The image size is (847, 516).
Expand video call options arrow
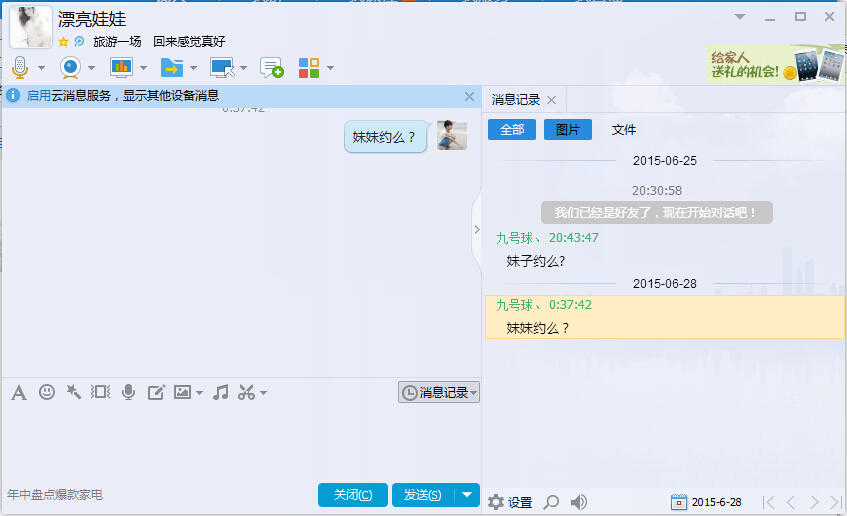pyautogui.click(x=91, y=68)
